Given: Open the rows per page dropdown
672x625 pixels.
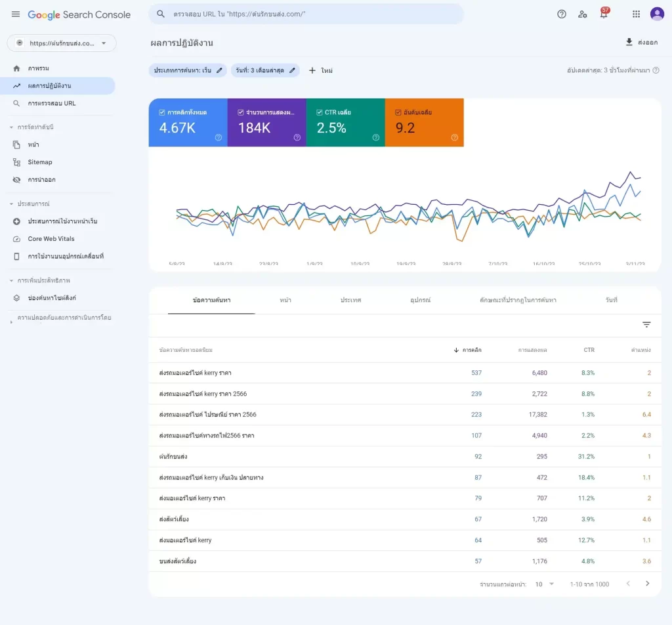Looking at the screenshot, I should click(544, 584).
